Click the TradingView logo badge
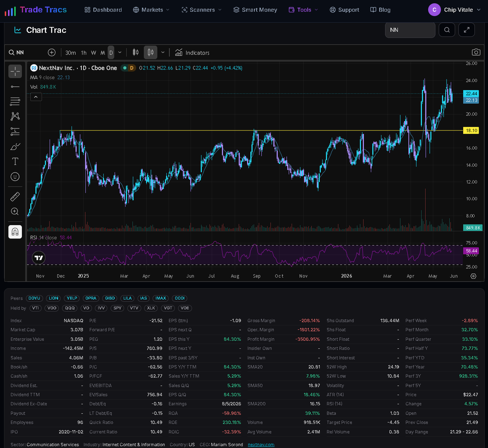 click(39, 257)
